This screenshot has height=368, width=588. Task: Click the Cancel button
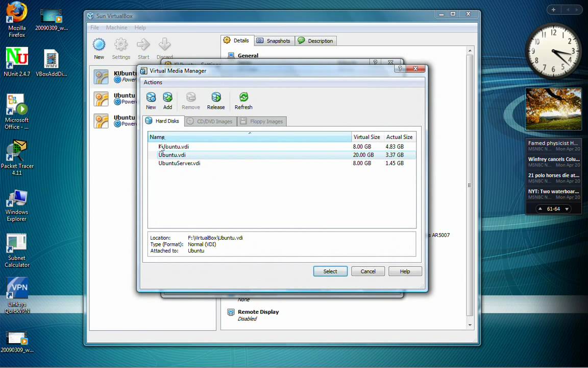coord(368,271)
